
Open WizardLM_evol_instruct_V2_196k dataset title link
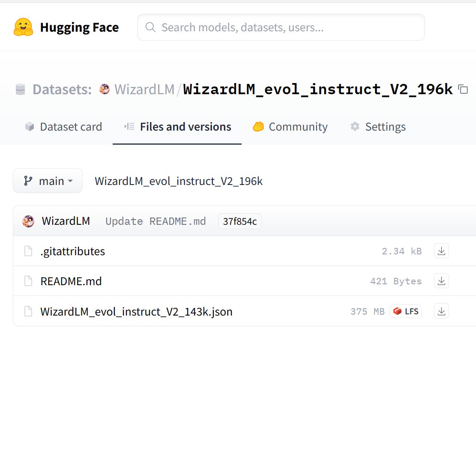pos(318,89)
